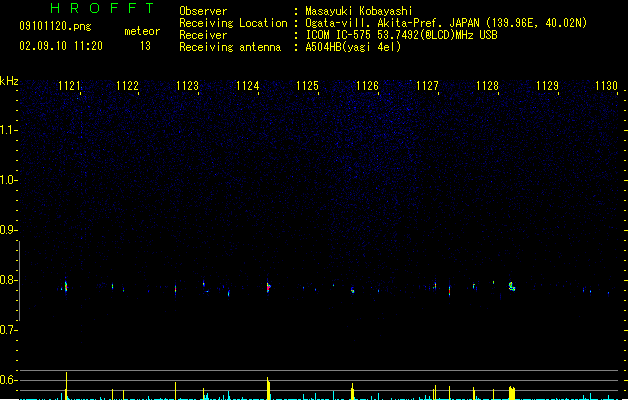Viewport: 629px width, 400px height.
Task: Click the 0.8 kHz axis label
Action: pyautogui.click(x=8, y=280)
